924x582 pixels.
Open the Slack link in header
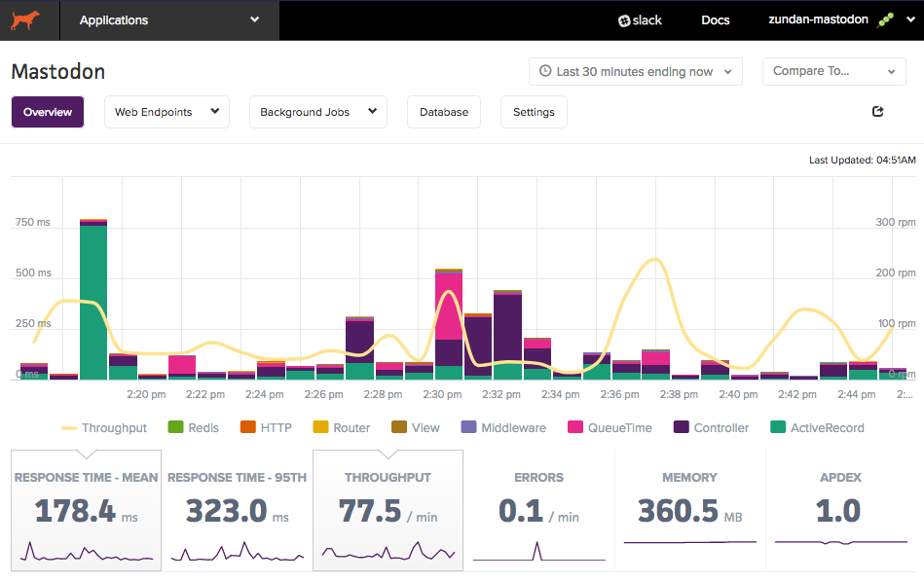640,20
